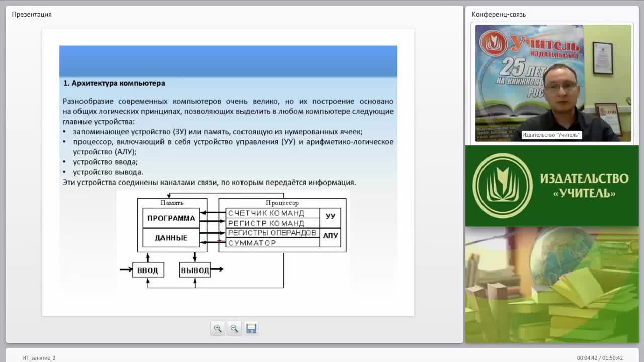Click the ДАННЫЕ block in the diagram

(171, 238)
